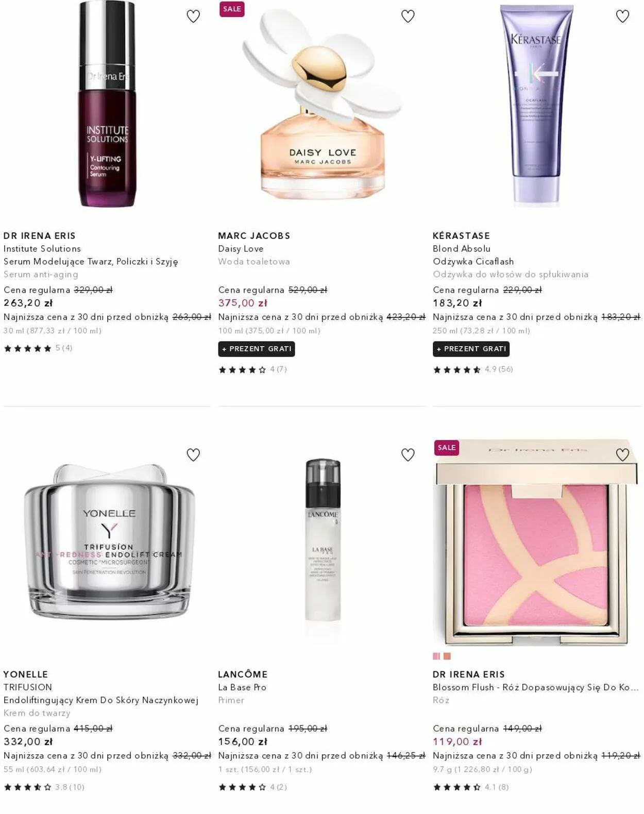Click heart icon on Kérastase Blond Absolu
The width and height of the screenshot is (644, 814).
tap(623, 16)
